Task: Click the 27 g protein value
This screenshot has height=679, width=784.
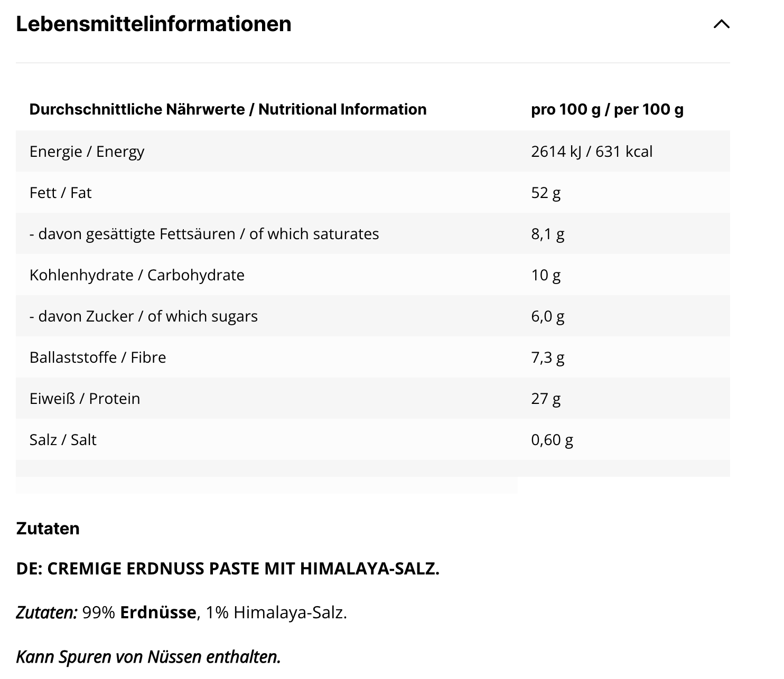Action: (546, 399)
